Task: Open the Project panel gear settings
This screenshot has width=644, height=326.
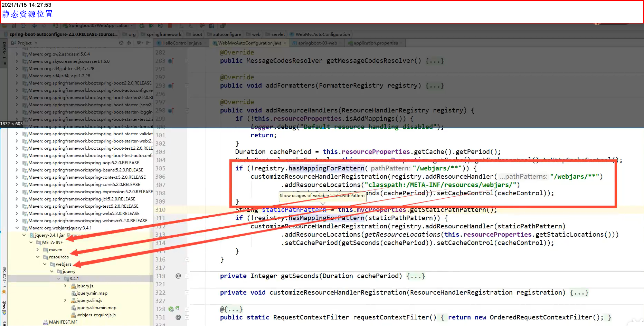Action: [139, 43]
